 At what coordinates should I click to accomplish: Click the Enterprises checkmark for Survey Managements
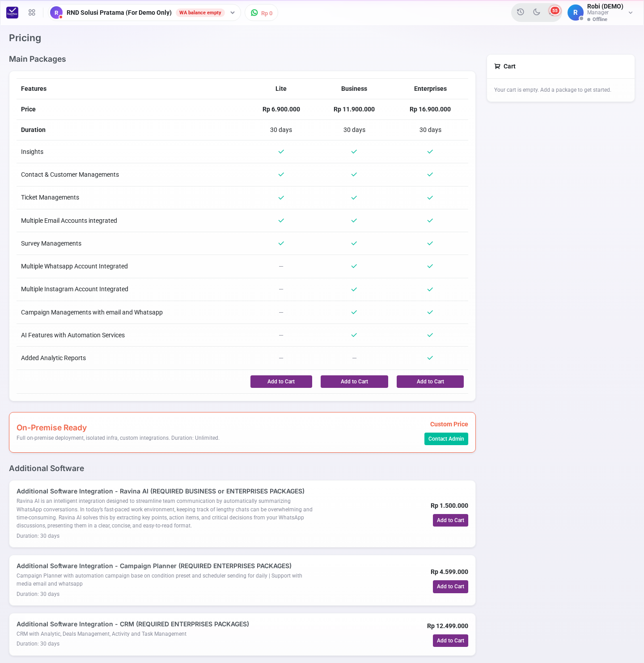(430, 243)
